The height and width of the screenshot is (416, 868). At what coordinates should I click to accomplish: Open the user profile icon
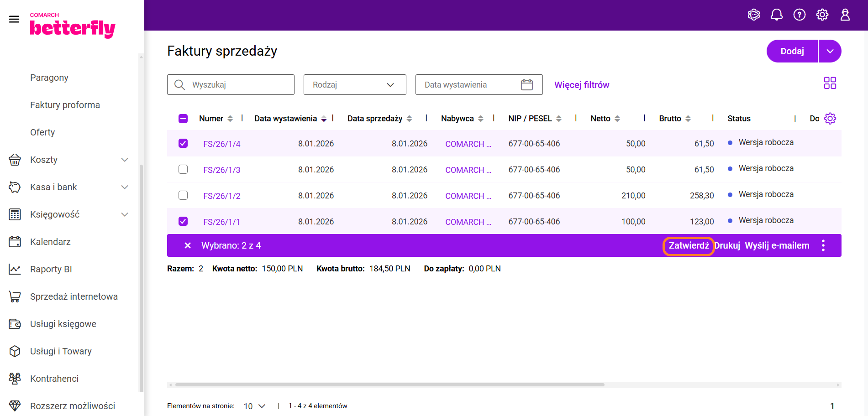[845, 15]
